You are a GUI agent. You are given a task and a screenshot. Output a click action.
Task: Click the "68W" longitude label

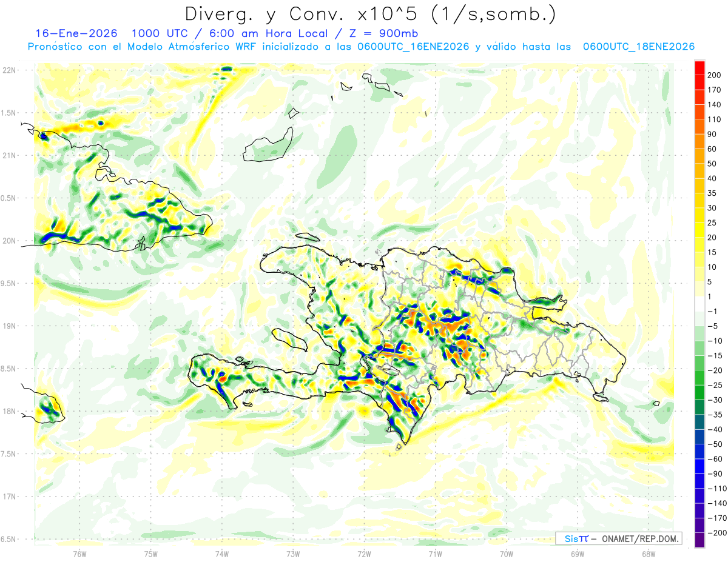point(649,554)
